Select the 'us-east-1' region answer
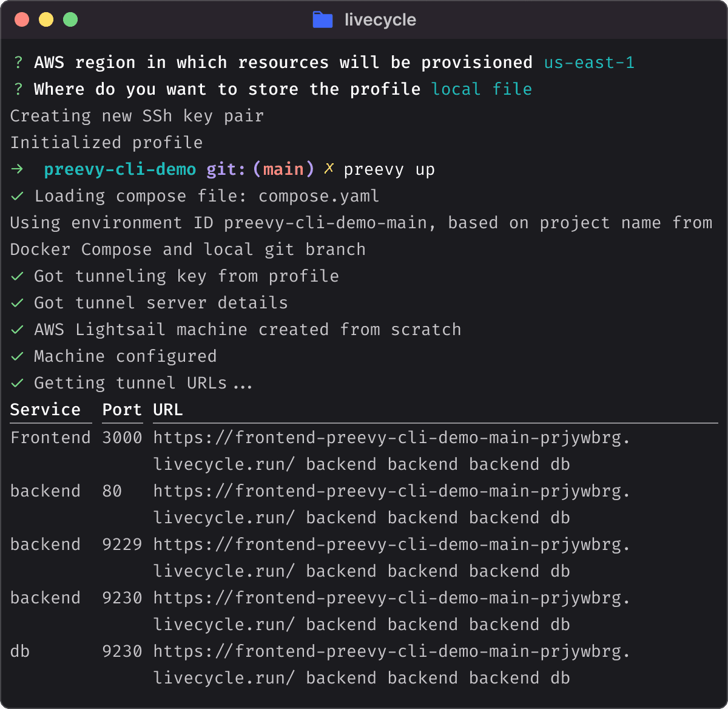This screenshot has height=709, width=728. coord(589,63)
